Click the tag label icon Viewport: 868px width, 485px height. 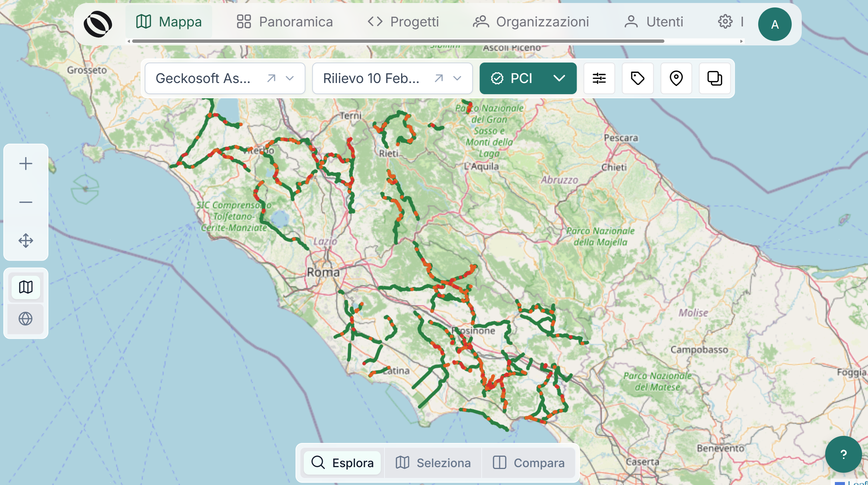(638, 78)
